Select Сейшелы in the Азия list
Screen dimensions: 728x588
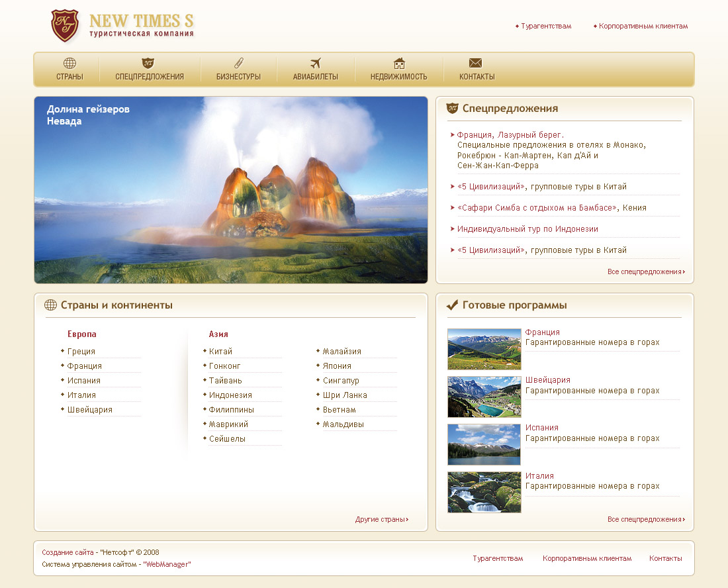tap(227, 439)
